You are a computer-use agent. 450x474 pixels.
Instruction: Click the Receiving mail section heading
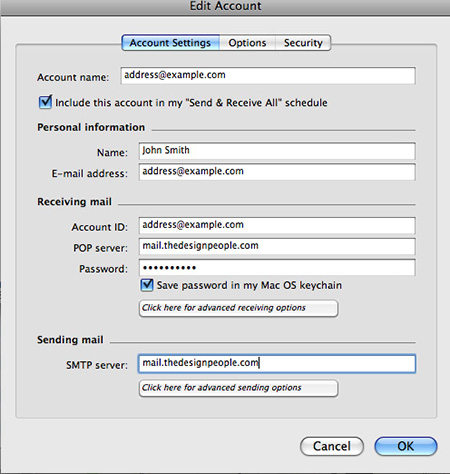(x=74, y=202)
